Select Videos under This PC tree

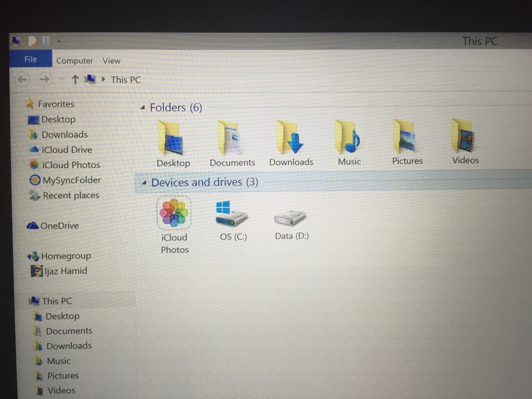pyautogui.click(x=61, y=391)
